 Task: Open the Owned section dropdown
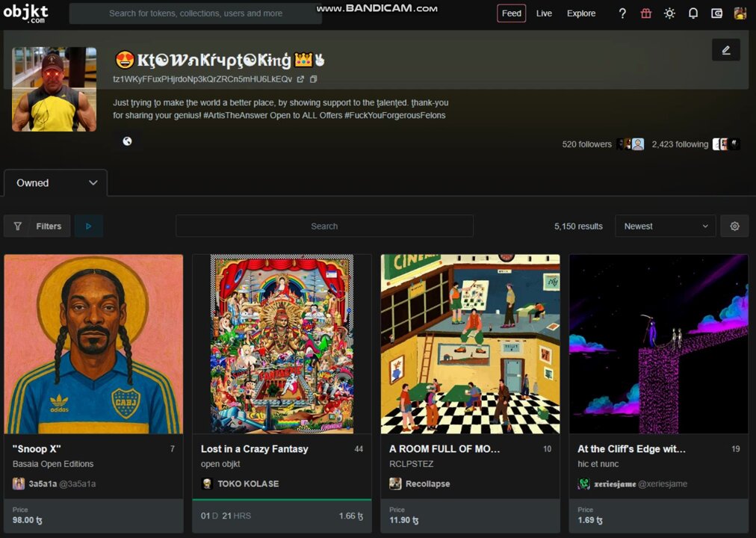click(x=55, y=183)
